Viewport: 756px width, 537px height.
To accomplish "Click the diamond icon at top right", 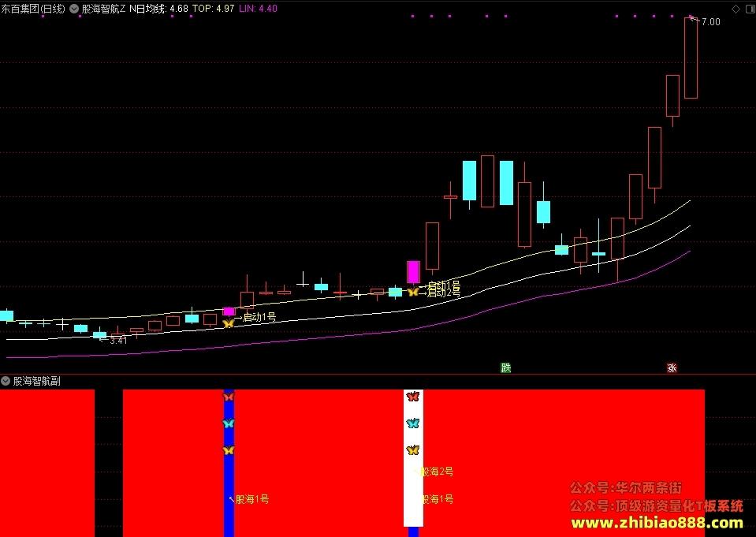I will [x=736, y=9].
